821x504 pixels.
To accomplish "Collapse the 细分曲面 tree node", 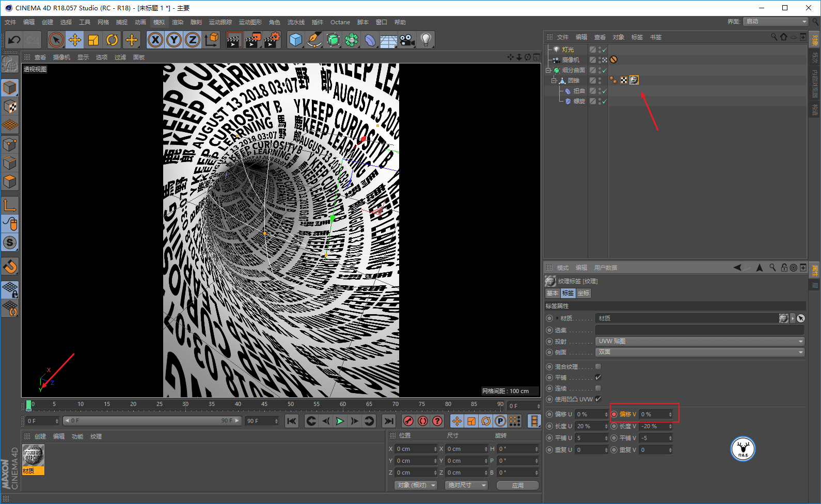I will point(548,70).
